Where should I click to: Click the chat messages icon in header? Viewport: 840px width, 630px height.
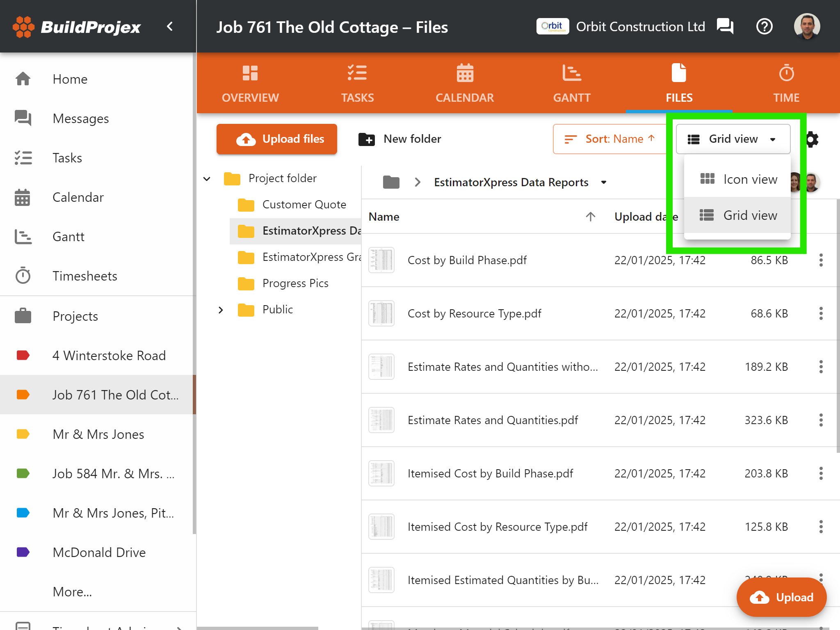pos(725,27)
